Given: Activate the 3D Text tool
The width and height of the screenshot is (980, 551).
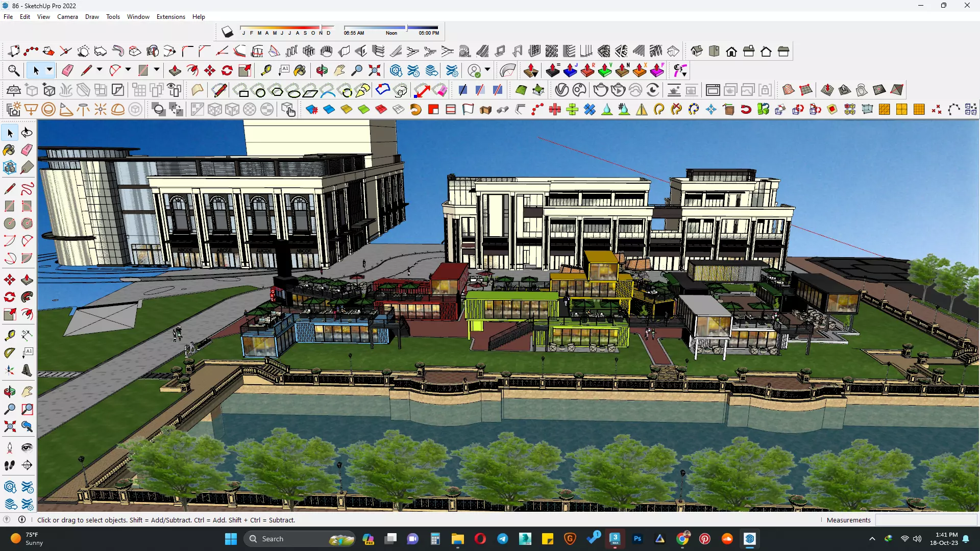Looking at the screenshot, I should coord(27,370).
